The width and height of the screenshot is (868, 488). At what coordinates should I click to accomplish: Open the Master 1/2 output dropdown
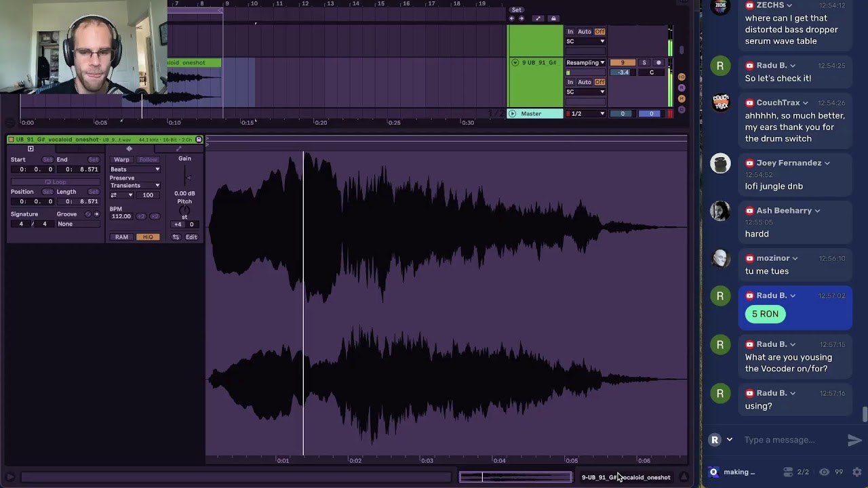click(x=586, y=114)
